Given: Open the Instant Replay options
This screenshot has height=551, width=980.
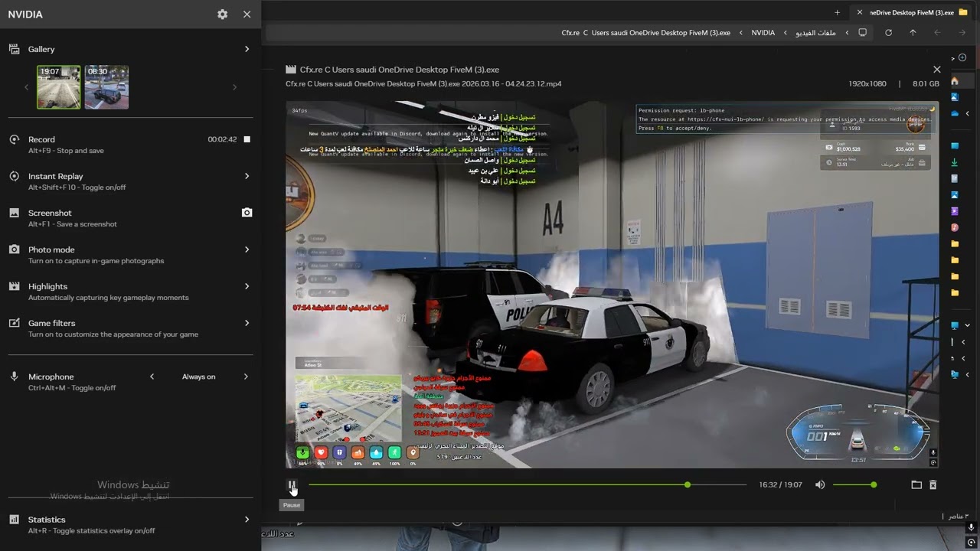Looking at the screenshot, I should pos(130,181).
